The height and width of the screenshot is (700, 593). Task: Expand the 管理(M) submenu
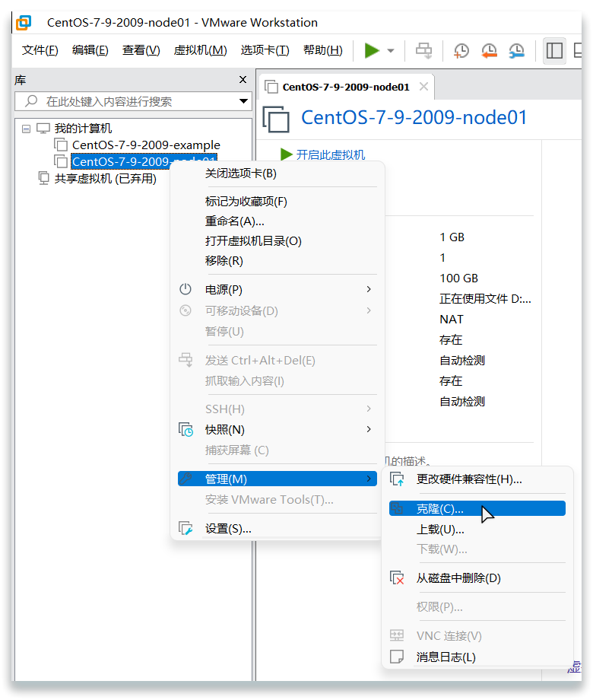[x=277, y=479]
